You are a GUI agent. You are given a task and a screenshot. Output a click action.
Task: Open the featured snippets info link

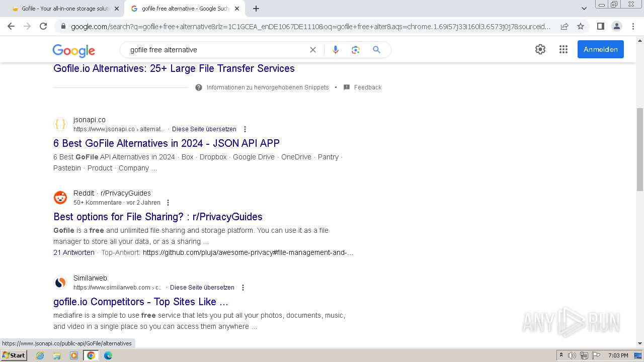point(267,87)
